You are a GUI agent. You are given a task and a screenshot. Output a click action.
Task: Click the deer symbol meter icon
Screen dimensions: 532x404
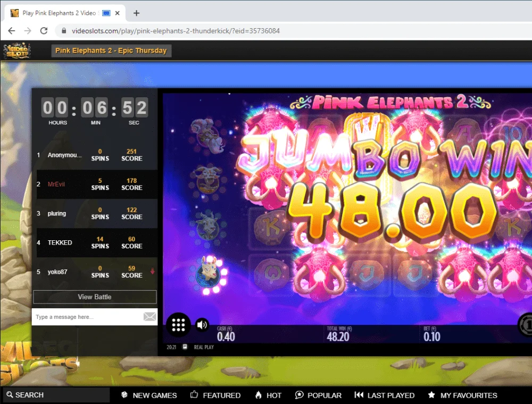coord(208,226)
